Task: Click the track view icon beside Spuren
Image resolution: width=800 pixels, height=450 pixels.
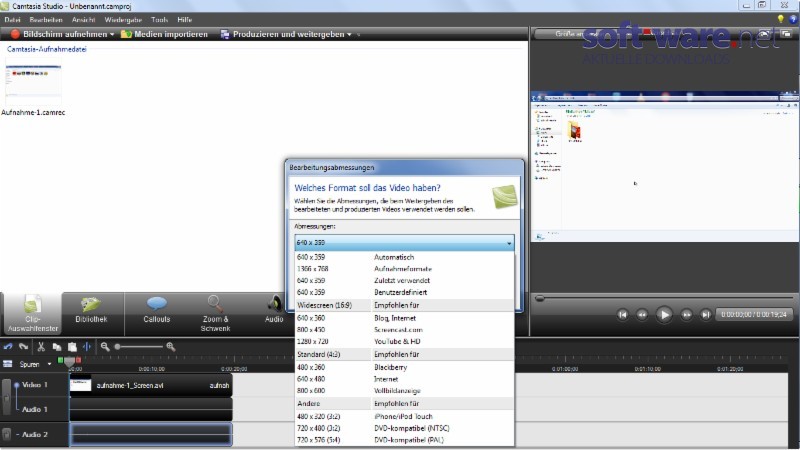Action: click(x=8, y=364)
